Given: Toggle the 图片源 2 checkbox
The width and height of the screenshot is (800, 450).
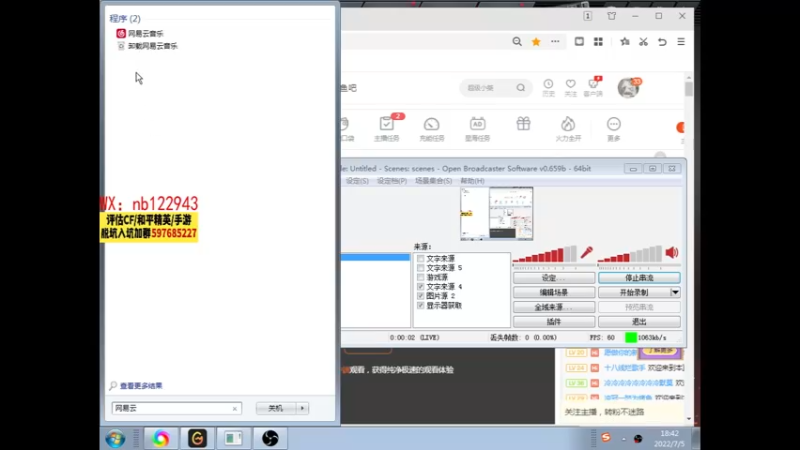Looking at the screenshot, I should [x=420, y=296].
